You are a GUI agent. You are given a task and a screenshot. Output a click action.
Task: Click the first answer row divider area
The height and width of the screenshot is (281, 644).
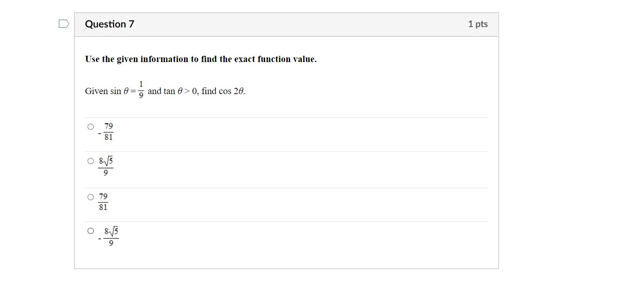click(286, 117)
